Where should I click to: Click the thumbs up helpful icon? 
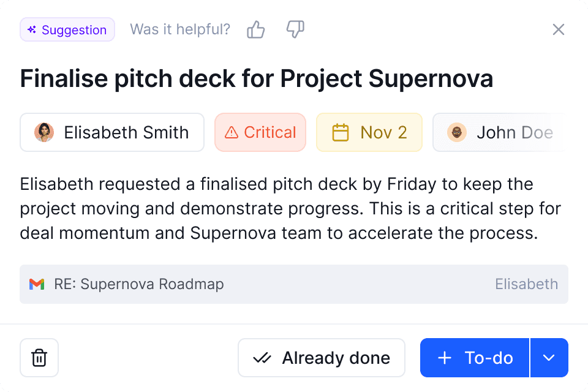point(256,29)
